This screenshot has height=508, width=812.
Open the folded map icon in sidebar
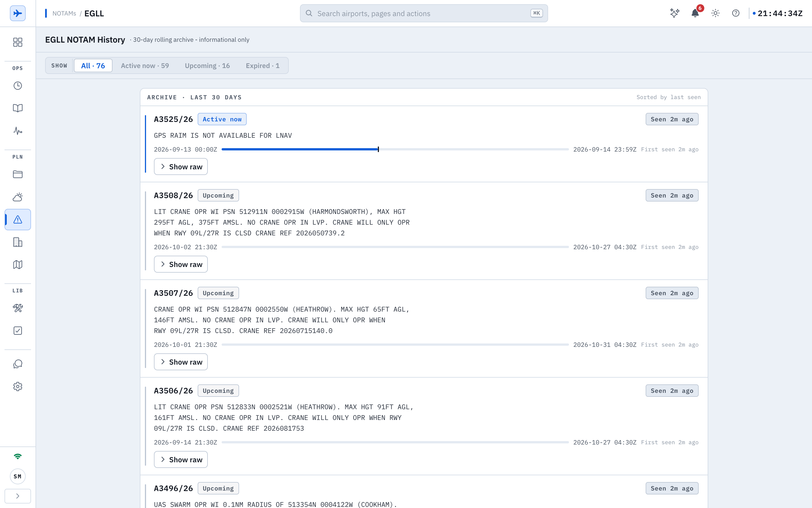(x=18, y=264)
